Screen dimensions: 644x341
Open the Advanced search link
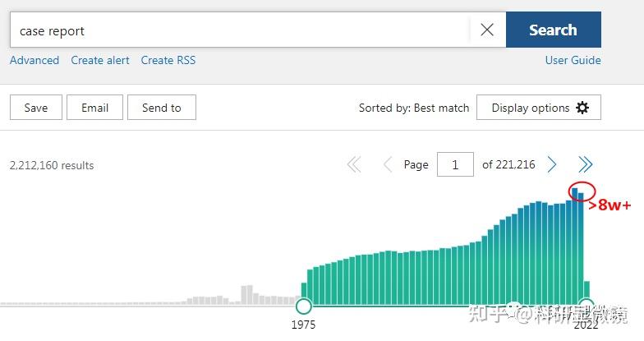(x=34, y=60)
